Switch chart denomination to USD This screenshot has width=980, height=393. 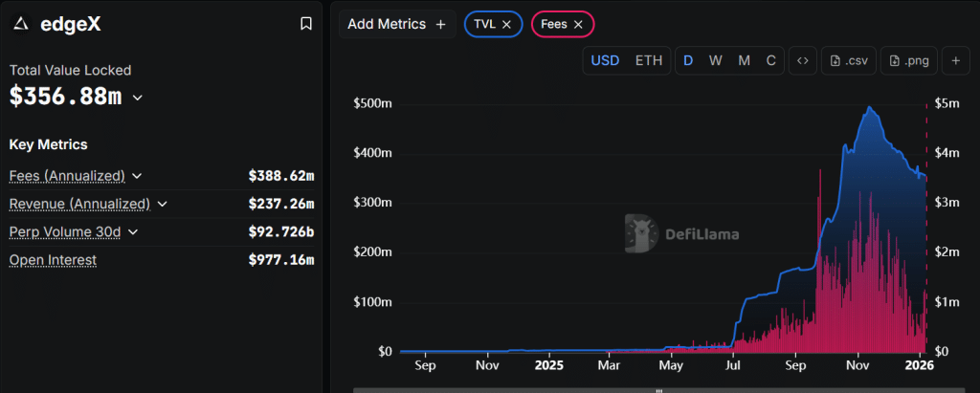click(x=605, y=60)
